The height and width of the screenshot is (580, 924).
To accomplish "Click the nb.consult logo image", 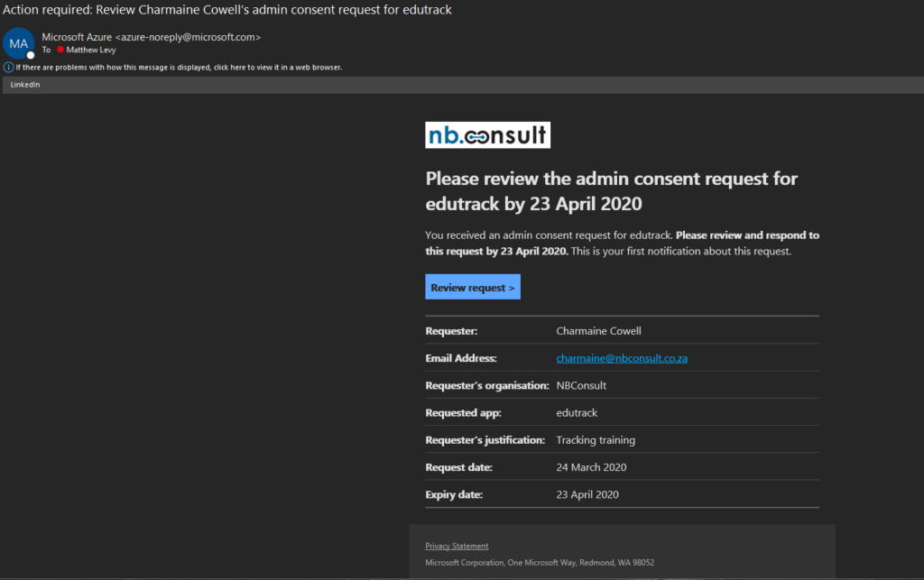I will coord(487,134).
